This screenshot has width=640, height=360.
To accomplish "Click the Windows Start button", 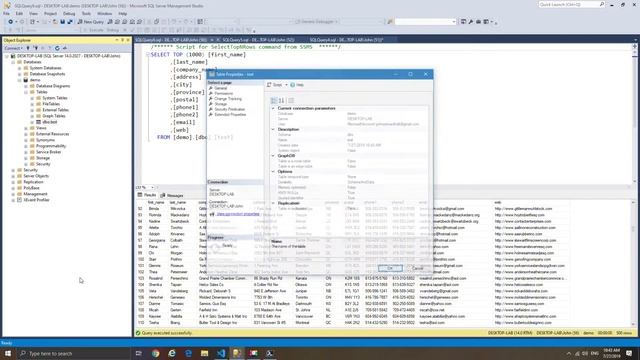I will pos(8,353).
